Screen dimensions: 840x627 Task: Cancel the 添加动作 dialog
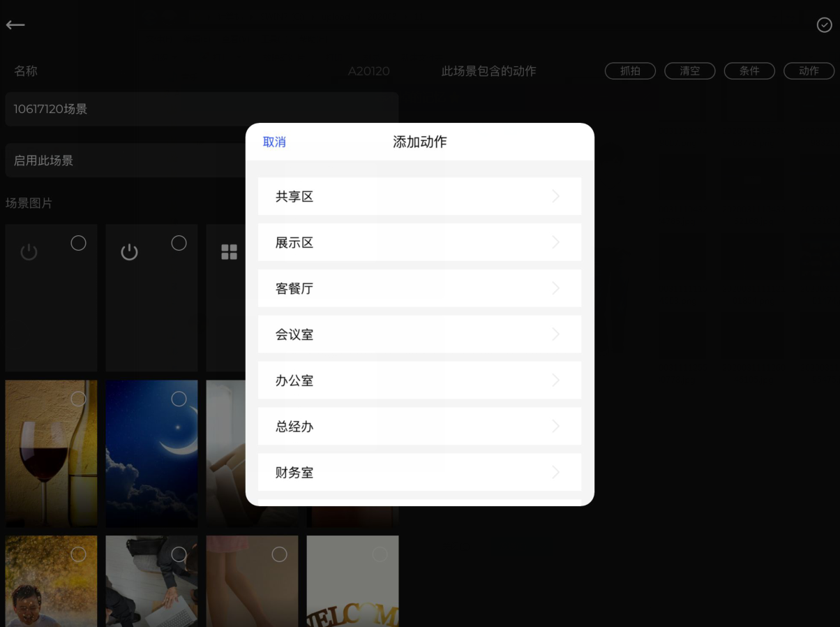coord(274,142)
